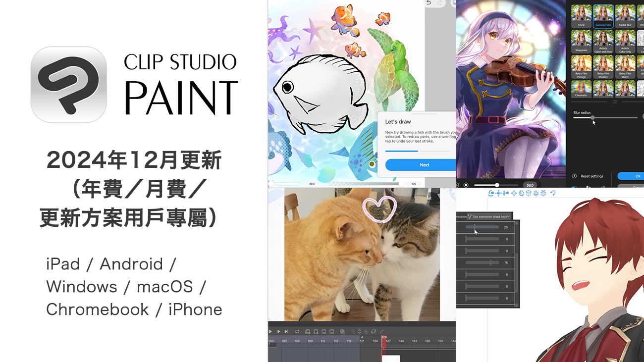Image resolution: width=644 pixels, height=362 pixels.
Task: Click frame 112 on the timeline ruler
Action: 323,341
